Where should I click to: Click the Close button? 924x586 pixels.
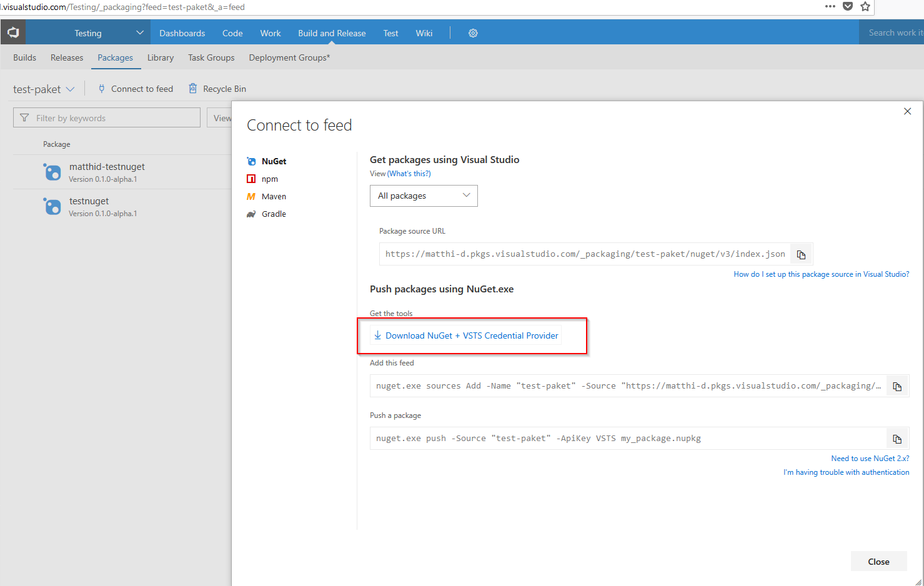878,562
